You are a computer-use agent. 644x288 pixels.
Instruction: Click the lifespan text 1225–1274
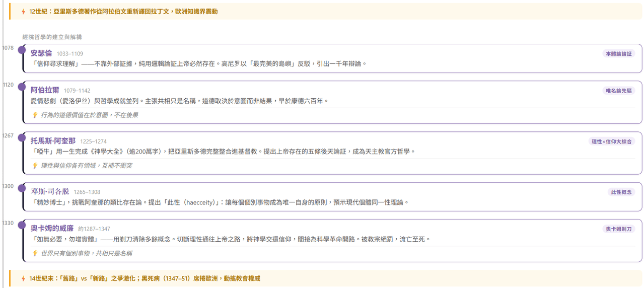click(93, 141)
